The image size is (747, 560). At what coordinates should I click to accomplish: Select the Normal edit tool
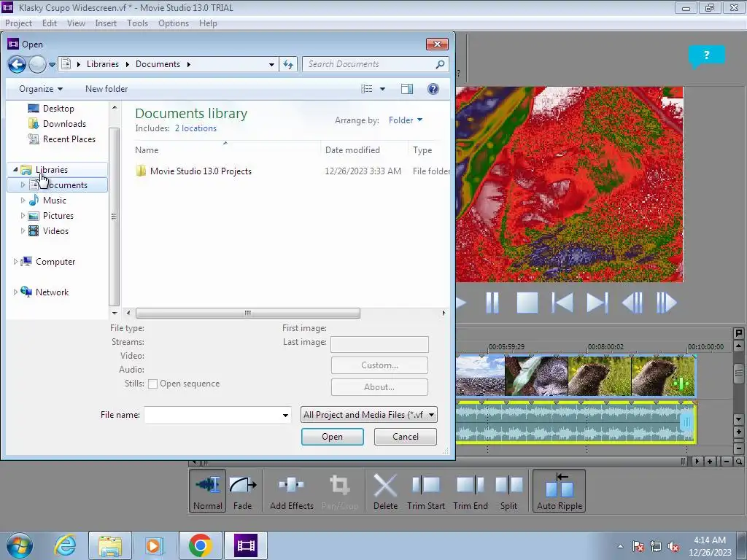pyautogui.click(x=207, y=491)
